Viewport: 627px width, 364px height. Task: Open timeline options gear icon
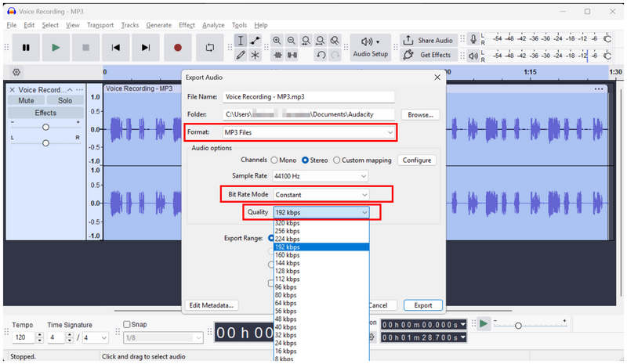(16, 72)
